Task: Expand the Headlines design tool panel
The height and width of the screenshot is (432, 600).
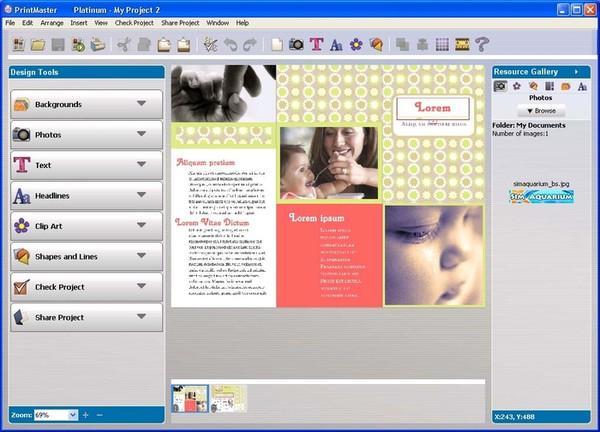Action: [x=142, y=196]
